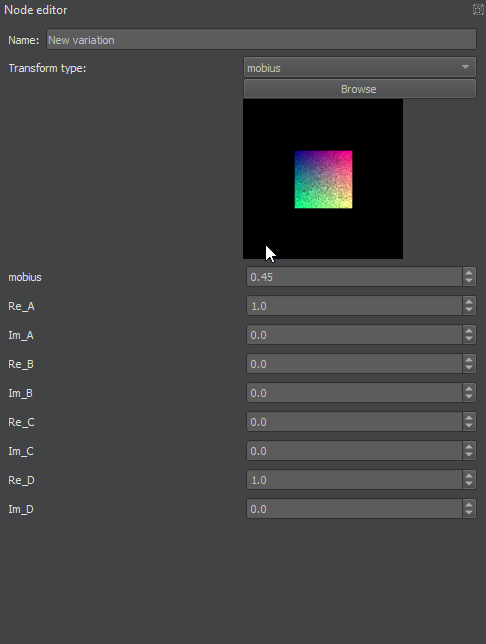Increase Im_D using its up arrow

(469, 504)
